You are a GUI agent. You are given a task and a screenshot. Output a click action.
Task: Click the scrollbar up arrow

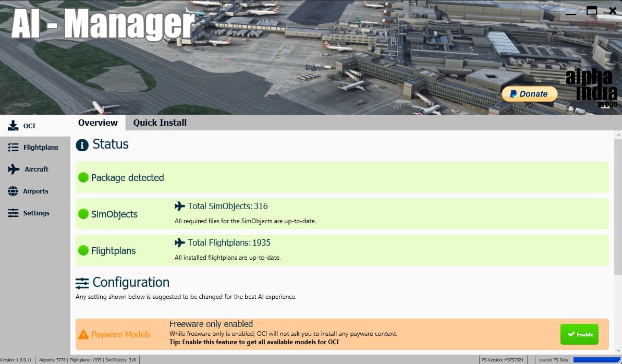pos(618,136)
